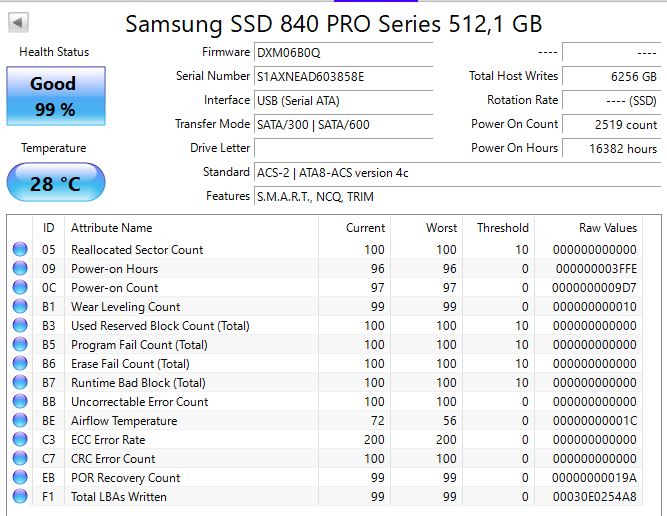Click the Firmware field showing DXM06B0Q
Image resolution: width=667 pixels, height=516 pixels.
pos(343,52)
